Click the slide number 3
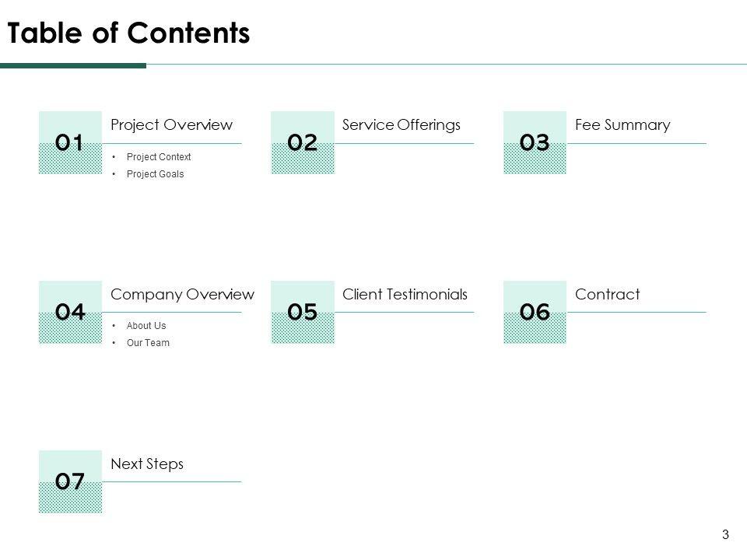 tap(725, 534)
